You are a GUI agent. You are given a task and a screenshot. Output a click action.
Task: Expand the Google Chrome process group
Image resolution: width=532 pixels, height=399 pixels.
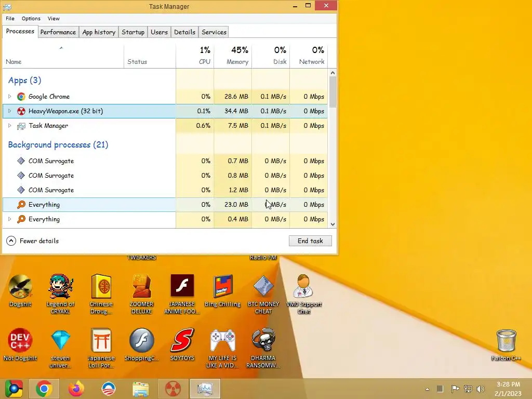[x=9, y=97]
